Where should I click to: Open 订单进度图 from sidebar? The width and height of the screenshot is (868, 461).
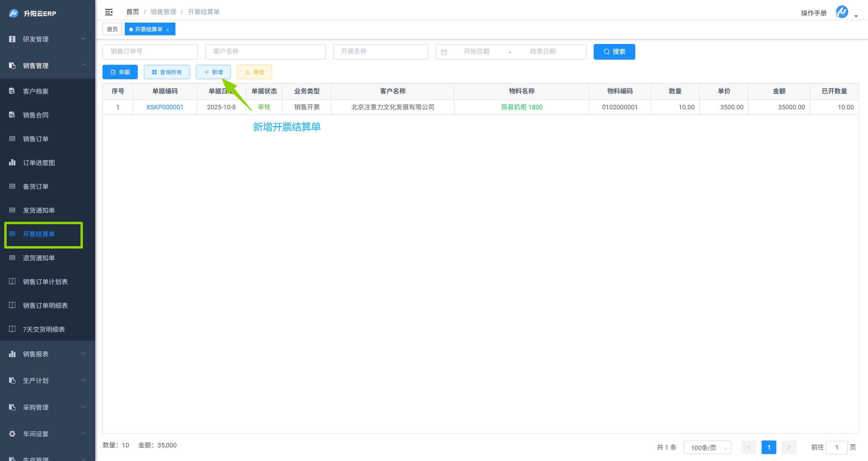(39, 163)
